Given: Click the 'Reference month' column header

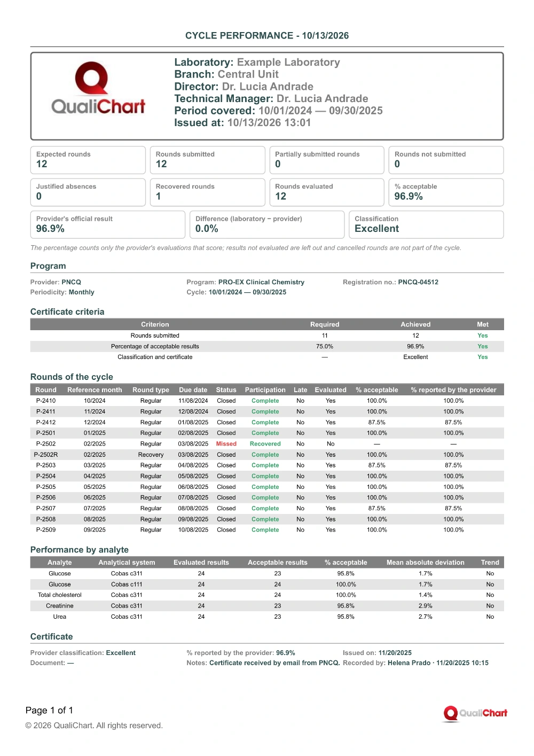Looking at the screenshot, I should (95, 390).
